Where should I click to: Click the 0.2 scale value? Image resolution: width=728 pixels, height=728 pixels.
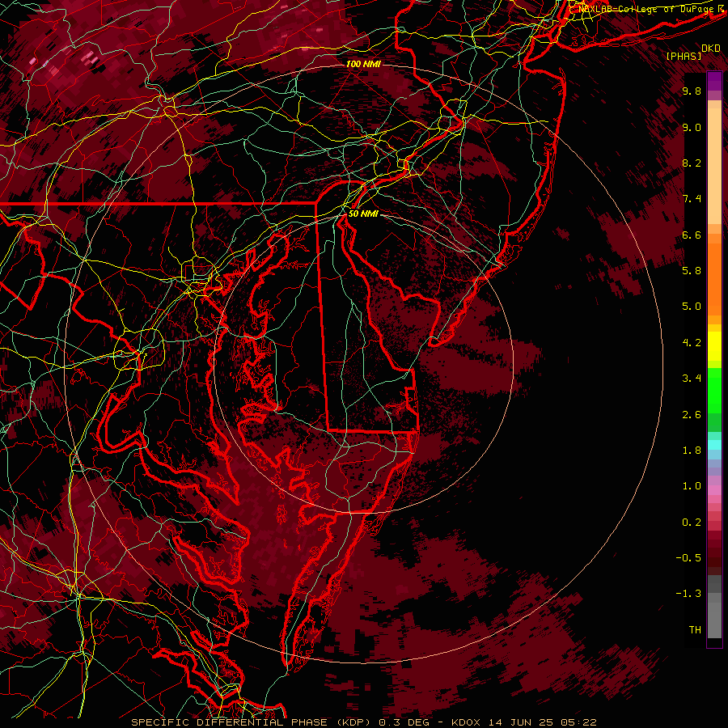click(x=692, y=522)
